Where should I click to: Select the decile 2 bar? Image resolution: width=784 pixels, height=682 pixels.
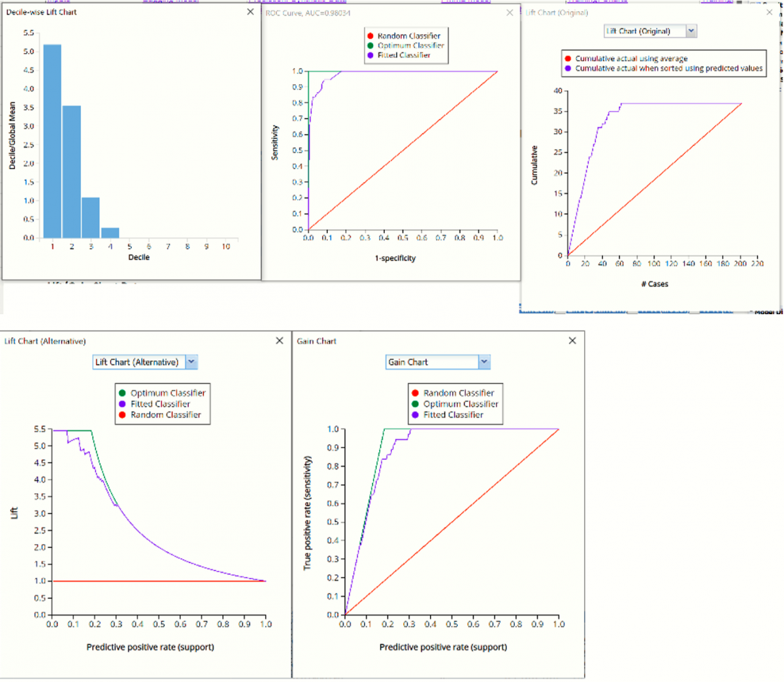[x=72, y=172]
